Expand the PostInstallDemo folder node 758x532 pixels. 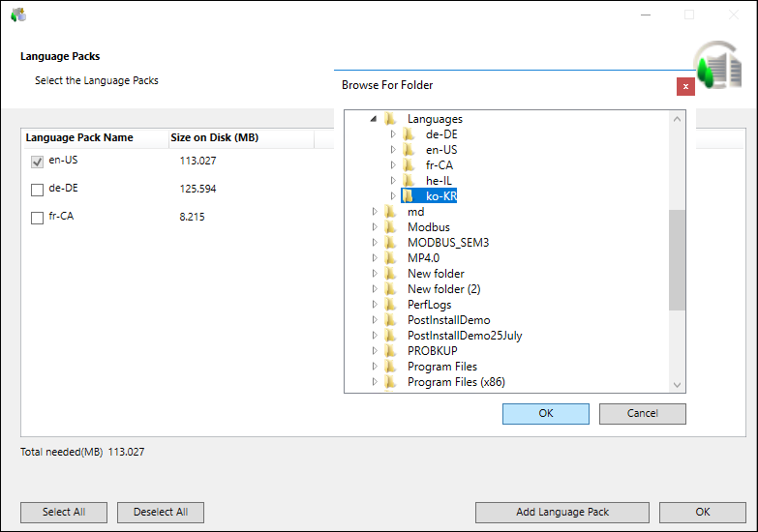tap(375, 320)
